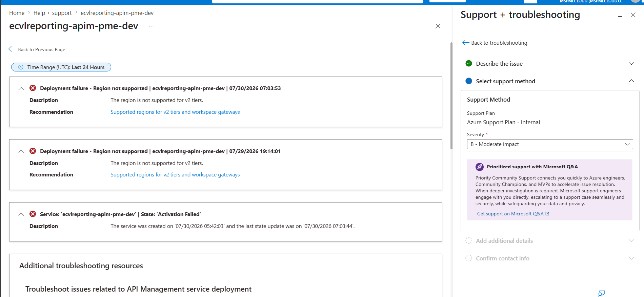This screenshot has height=297, width=644.
Task: Click Back to Previous Page text
Action: 42,49
